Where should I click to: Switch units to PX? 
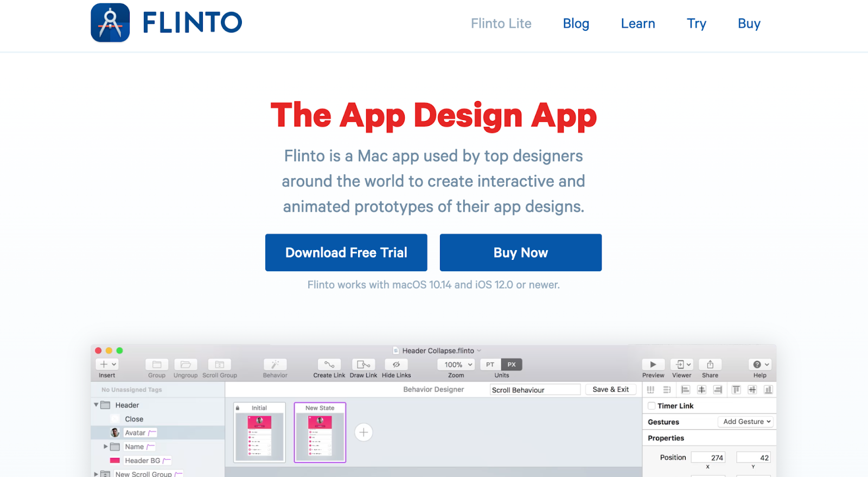(512, 365)
